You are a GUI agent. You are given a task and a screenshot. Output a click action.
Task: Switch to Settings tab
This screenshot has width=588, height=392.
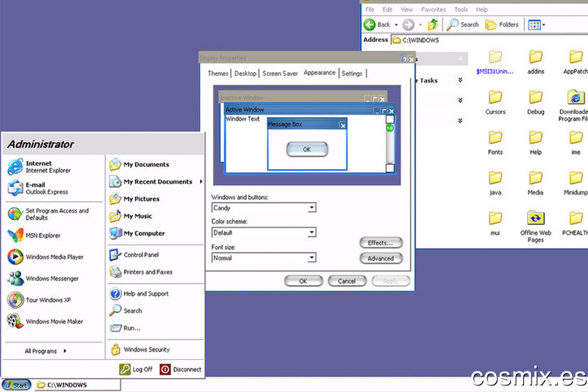pos(352,74)
